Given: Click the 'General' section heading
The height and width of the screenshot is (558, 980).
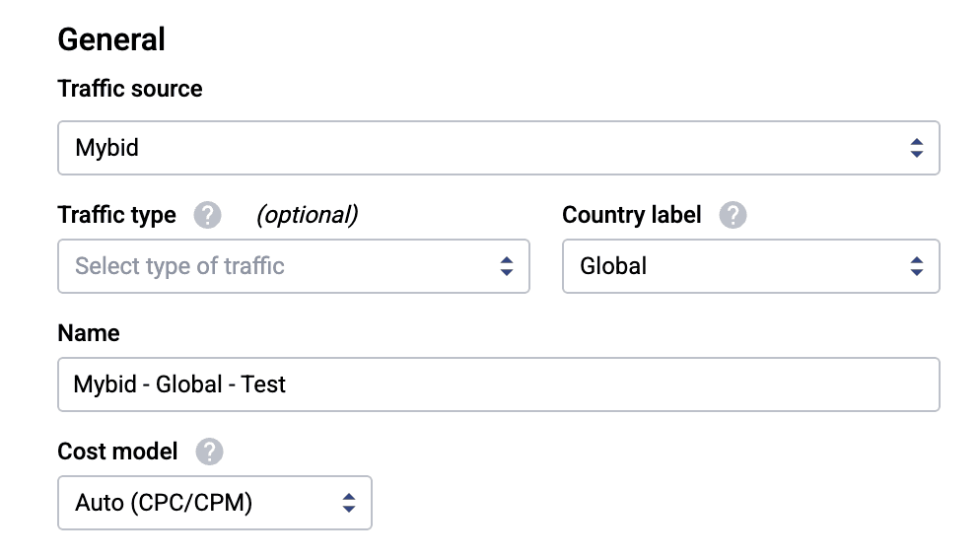Looking at the screenshot, I should pyautogui.click(x=111, y=39).
